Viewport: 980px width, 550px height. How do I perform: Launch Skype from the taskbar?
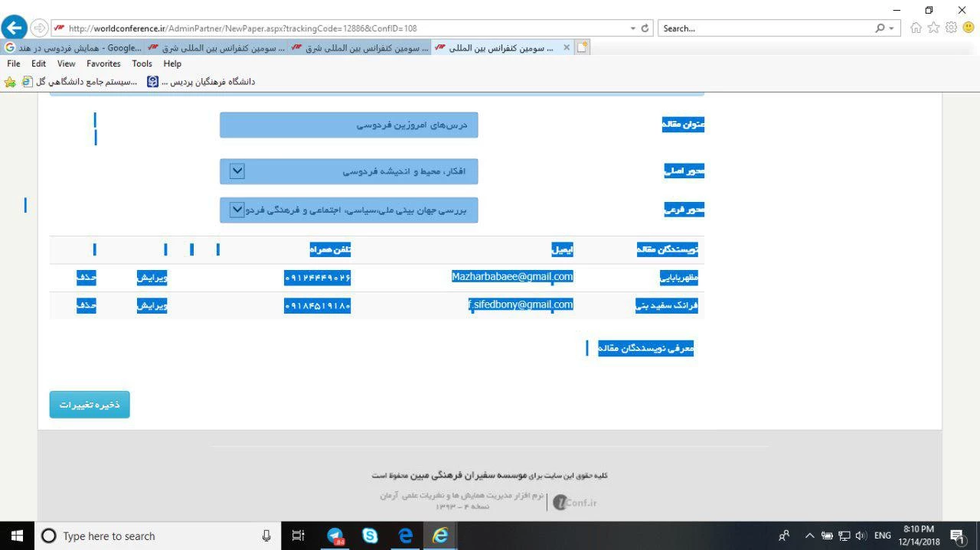(x=371, y=536)
